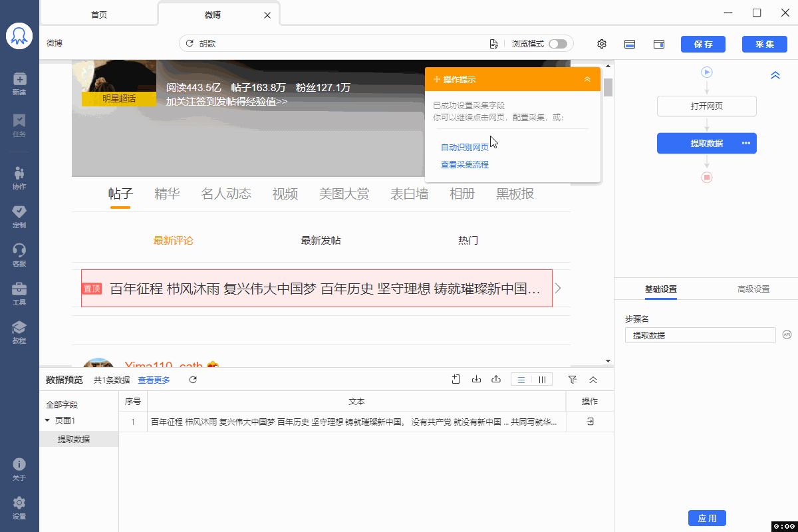Select the 基础设置 tab
798x532 pixels.
(661, 289)
